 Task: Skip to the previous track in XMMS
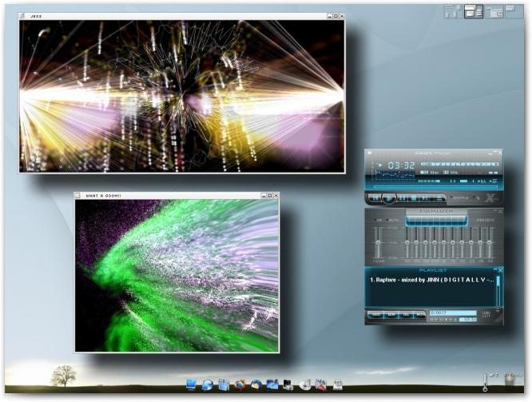tap(374, 197)
